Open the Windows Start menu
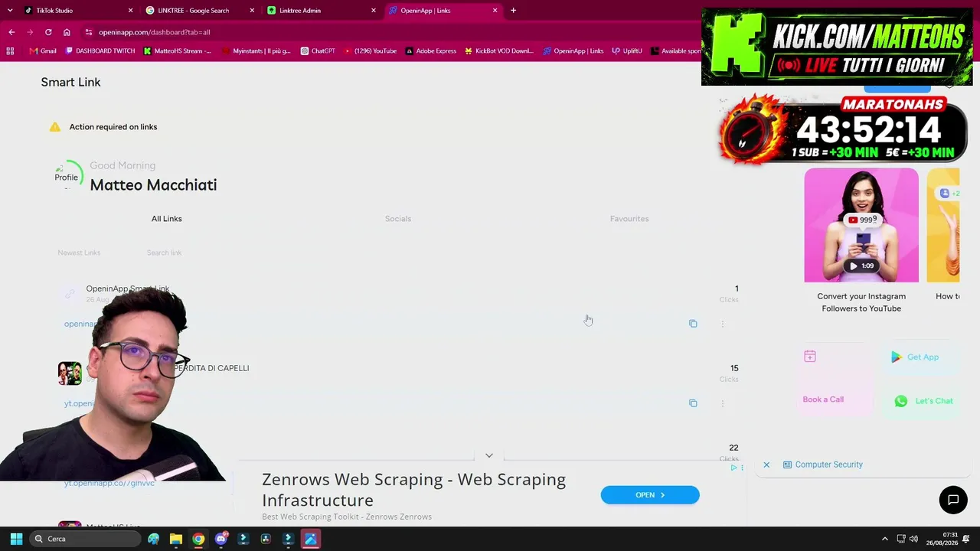Image resolution: width=980 pixels, height=551 pixels. pos(16,539)
